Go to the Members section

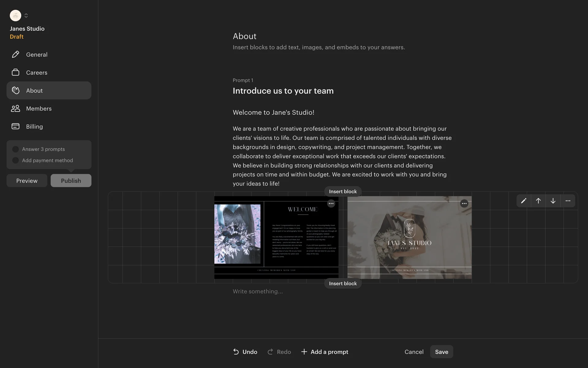(x=39, y=109)
